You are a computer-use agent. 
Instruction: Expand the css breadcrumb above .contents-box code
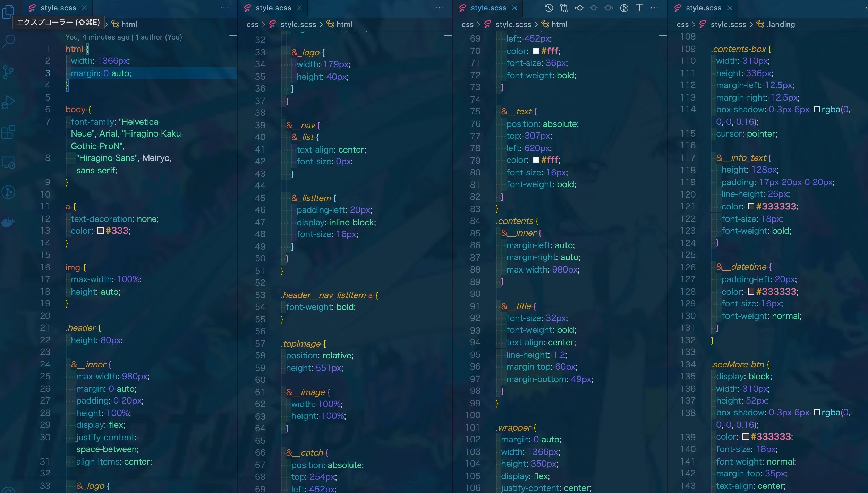click(x=682, y=24)
